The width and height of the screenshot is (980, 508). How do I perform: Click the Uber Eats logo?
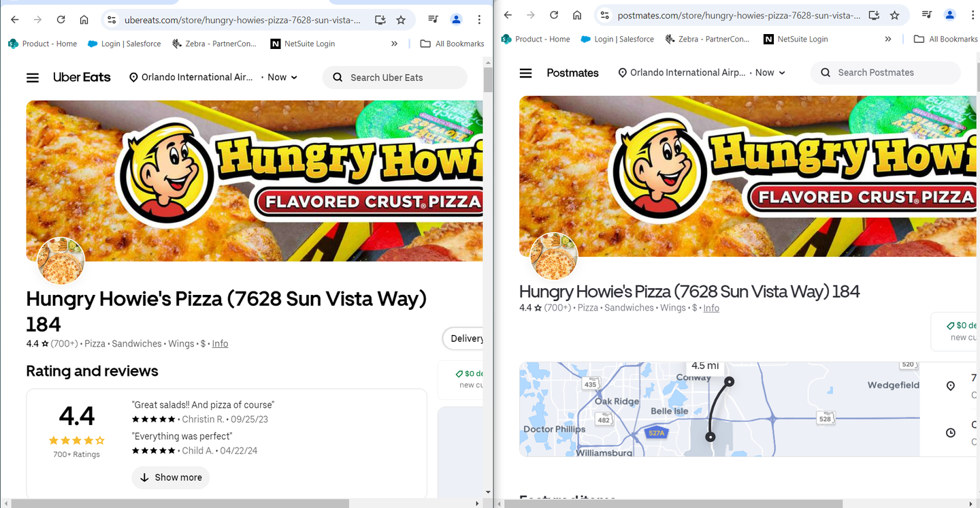[82, 77]
